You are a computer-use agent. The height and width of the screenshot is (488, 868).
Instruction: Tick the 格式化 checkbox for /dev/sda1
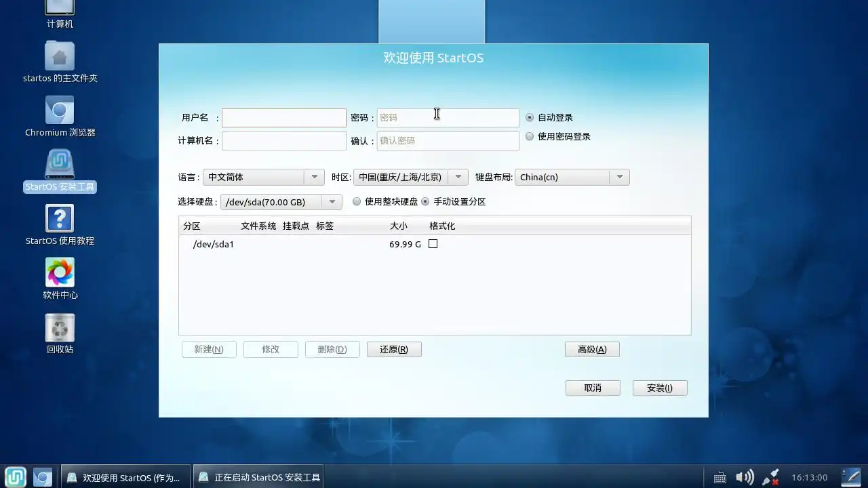[433, 244]
